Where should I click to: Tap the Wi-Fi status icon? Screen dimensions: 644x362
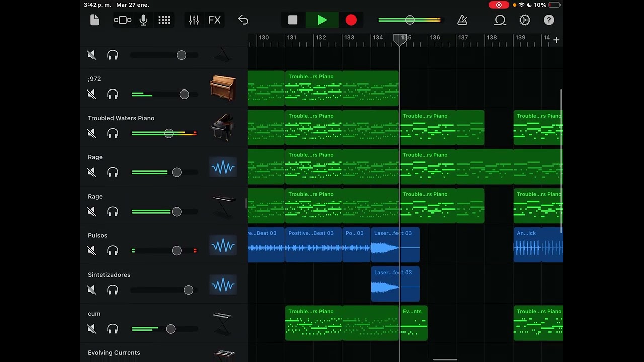(x=522, y=5)
